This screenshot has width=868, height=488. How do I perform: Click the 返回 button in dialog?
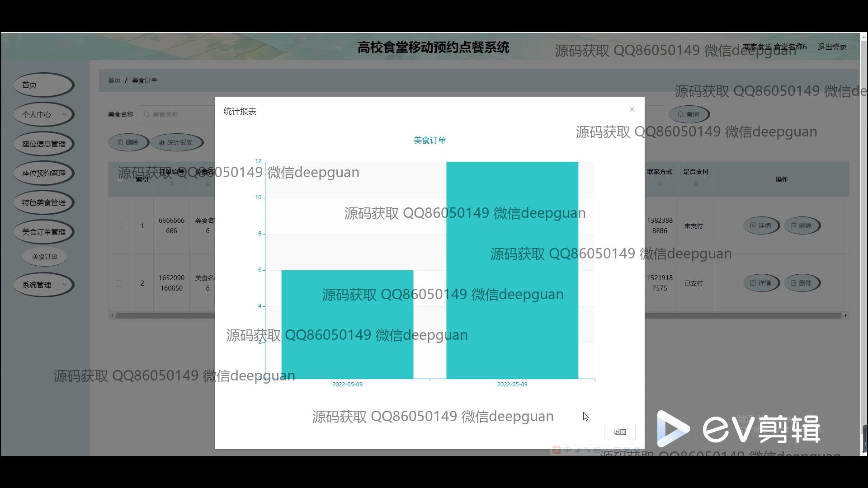[x=619, y=432]
